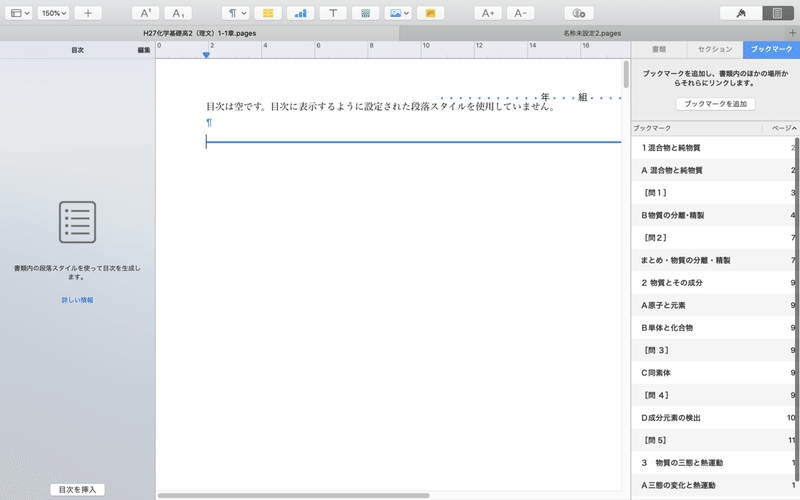This screenshot has height=500, width=800.
Task: Increase font size with A+
Action: click(x=488, y=13)
